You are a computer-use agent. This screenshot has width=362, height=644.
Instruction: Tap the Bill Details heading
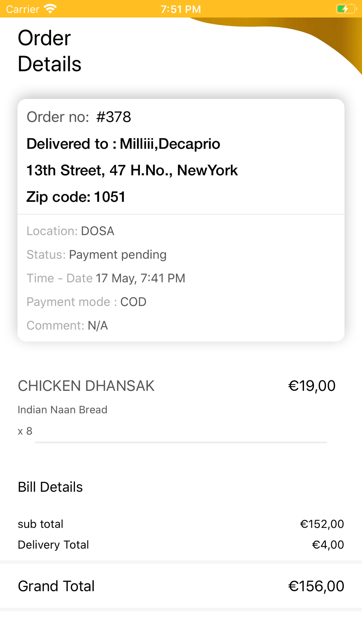[50, 487]
